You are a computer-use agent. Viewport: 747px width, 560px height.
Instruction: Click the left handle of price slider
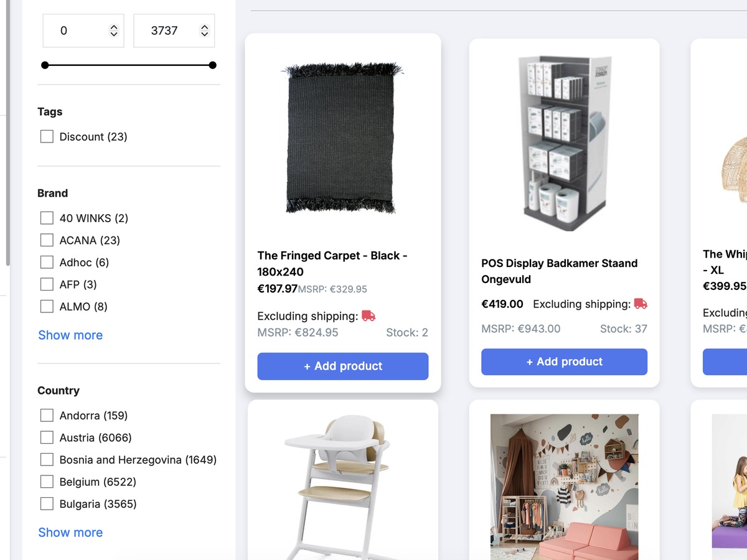pyautogui.click(x=44, y=65)
